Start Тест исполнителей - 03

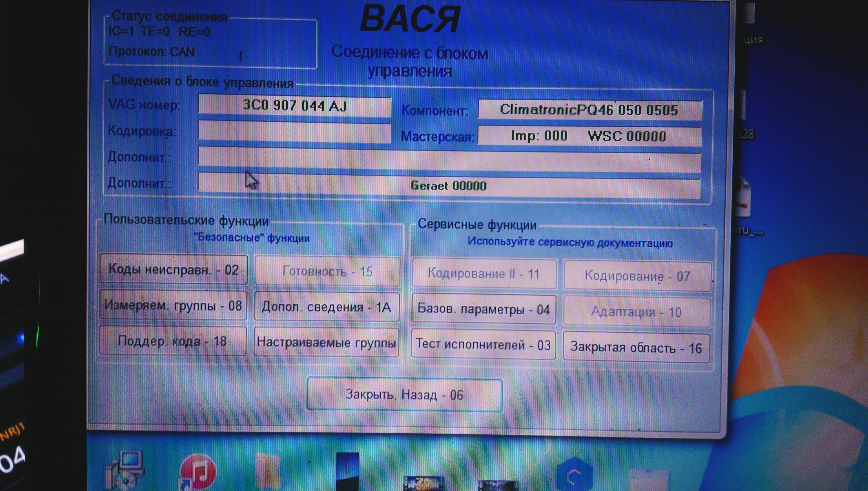[483, 345]
